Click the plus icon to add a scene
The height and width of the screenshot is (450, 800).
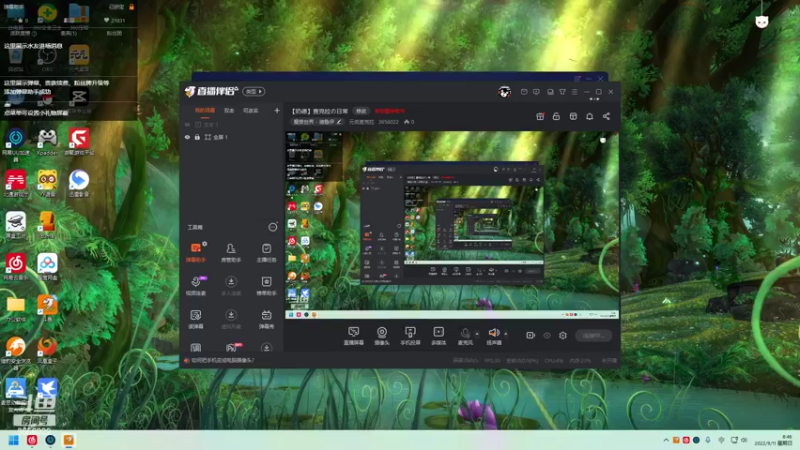pos(277,110)
